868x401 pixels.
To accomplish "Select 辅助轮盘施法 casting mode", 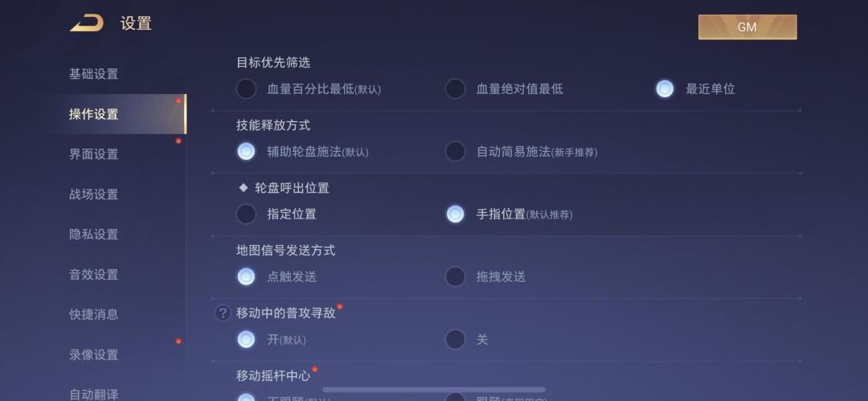I will [246, 151].
